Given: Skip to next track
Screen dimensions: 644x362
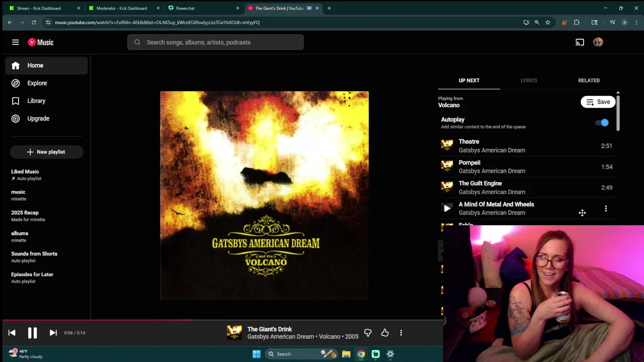Looking at the screenshot, I should (53, 333).
